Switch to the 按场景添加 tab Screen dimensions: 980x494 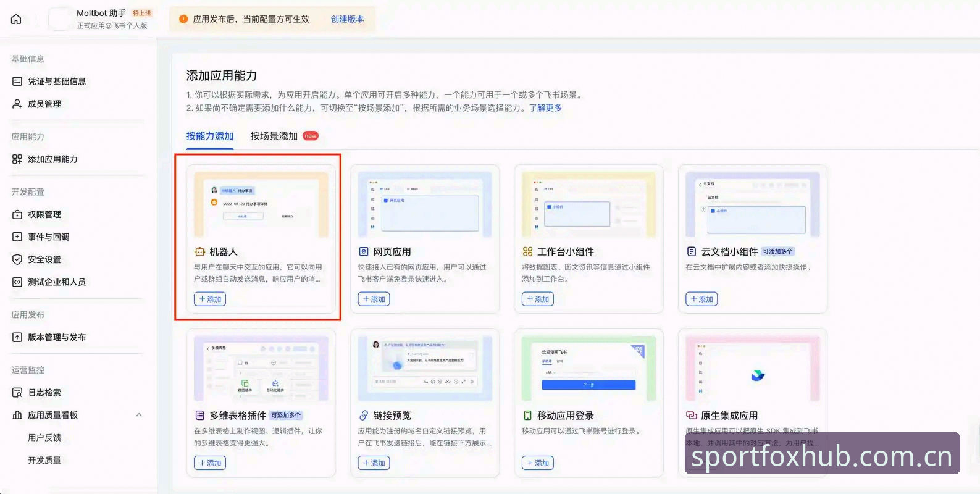pos(274,136)
